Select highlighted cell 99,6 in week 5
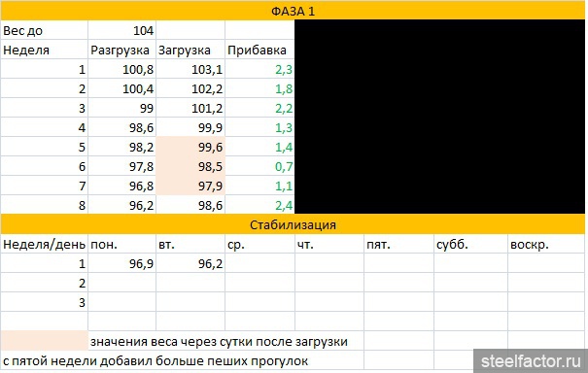588x373 pixels. tap(190, 147)
